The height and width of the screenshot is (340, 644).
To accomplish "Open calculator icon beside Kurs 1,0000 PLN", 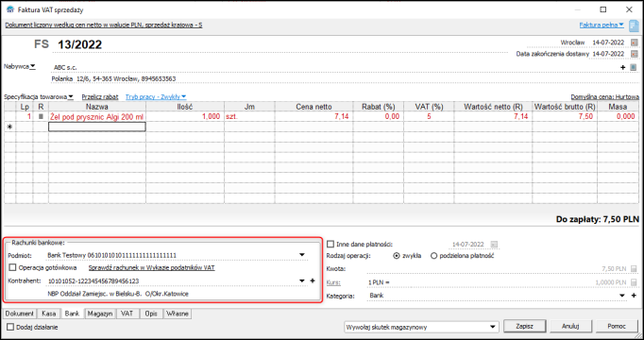I will pyautogui.click(x=634, y=282).
